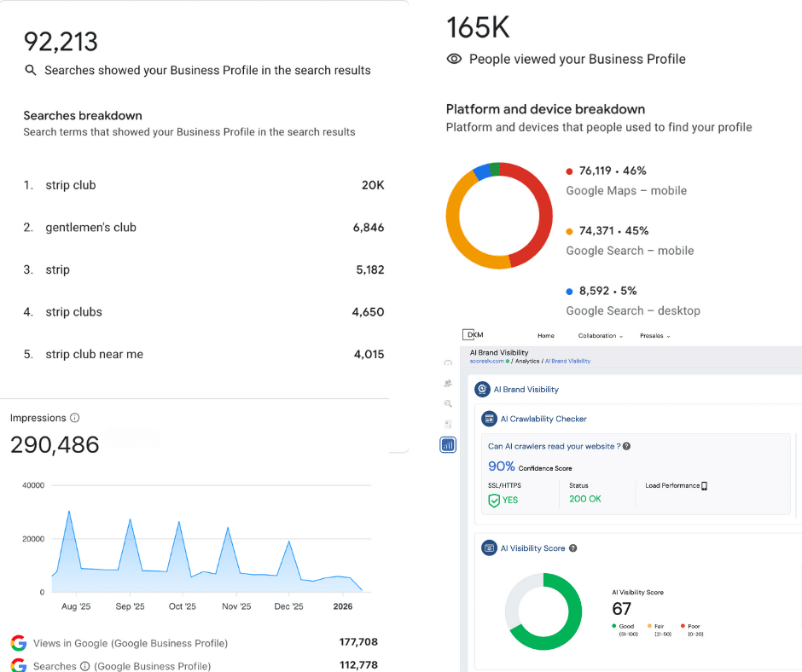Click the 90% Confidence Score value
The height and width of the screenshot is (672, 802).
[x=502, y=466]
